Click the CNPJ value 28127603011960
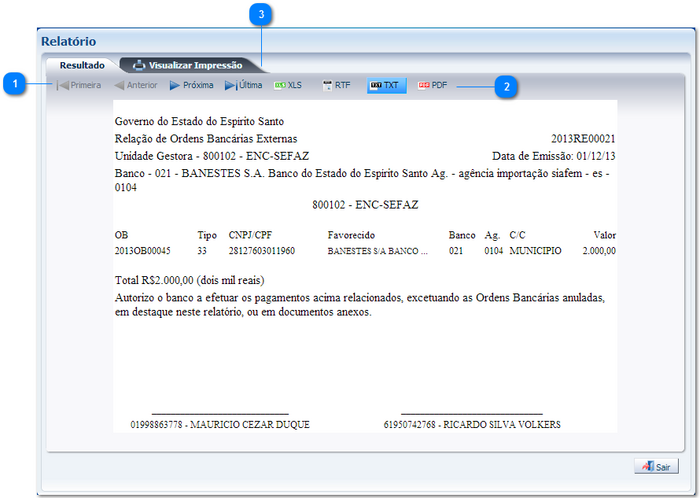 tap(261, 251)
